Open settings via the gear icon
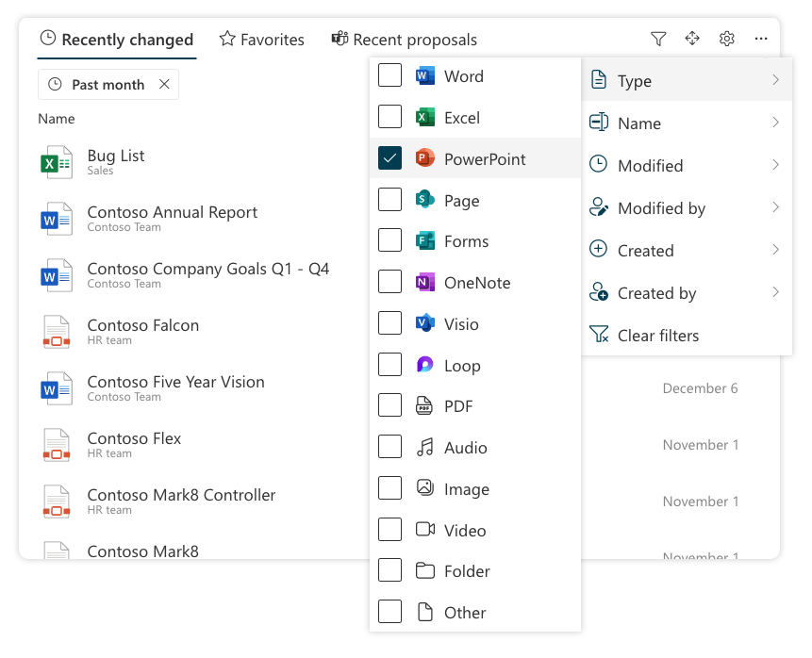Viewport: 812px width, 658px height. (726, 39)
